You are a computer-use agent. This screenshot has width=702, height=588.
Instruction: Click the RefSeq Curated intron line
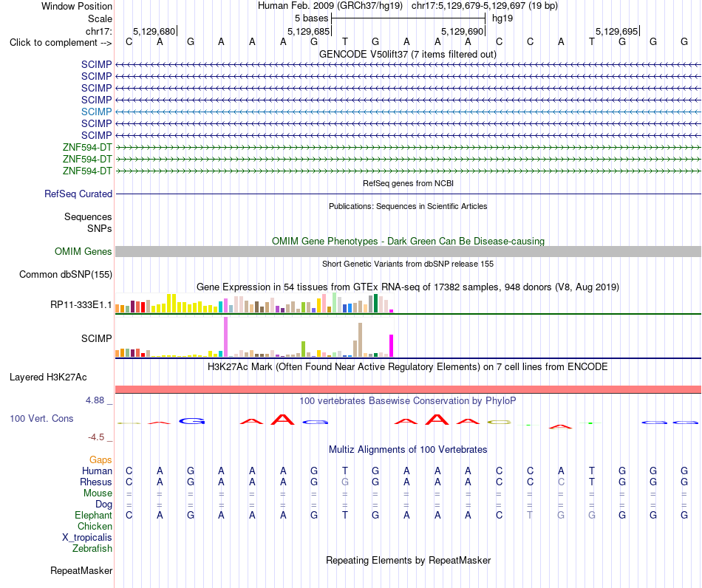408,194
